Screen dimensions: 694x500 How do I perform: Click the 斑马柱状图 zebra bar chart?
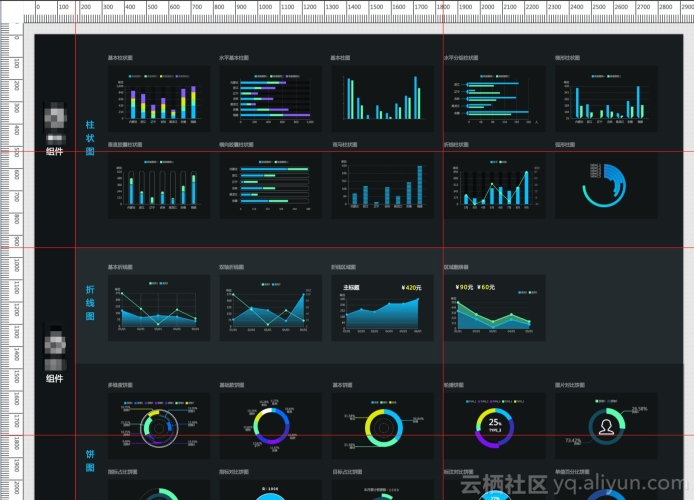coord(382,185)
